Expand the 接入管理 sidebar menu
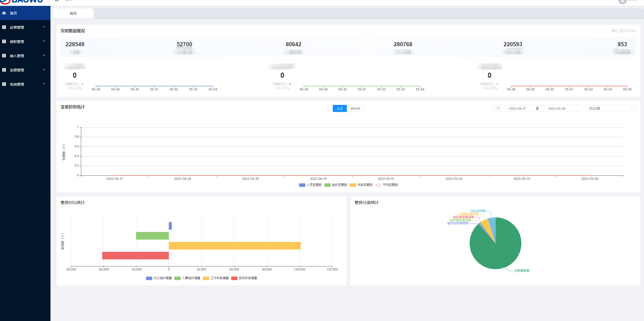 [25, 56]
